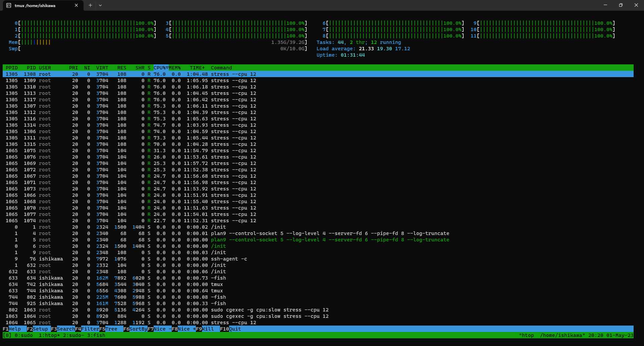Click F7 Nice minus to lower niceness
The image size is (644, 346).
(x=159, y=329)
